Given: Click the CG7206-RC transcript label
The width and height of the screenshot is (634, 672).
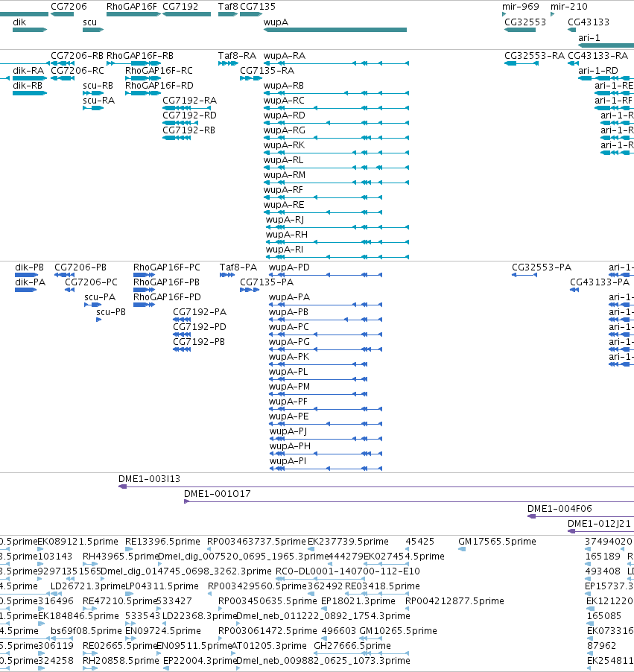Looking at the screenshot, I should (x=77, y=71).
